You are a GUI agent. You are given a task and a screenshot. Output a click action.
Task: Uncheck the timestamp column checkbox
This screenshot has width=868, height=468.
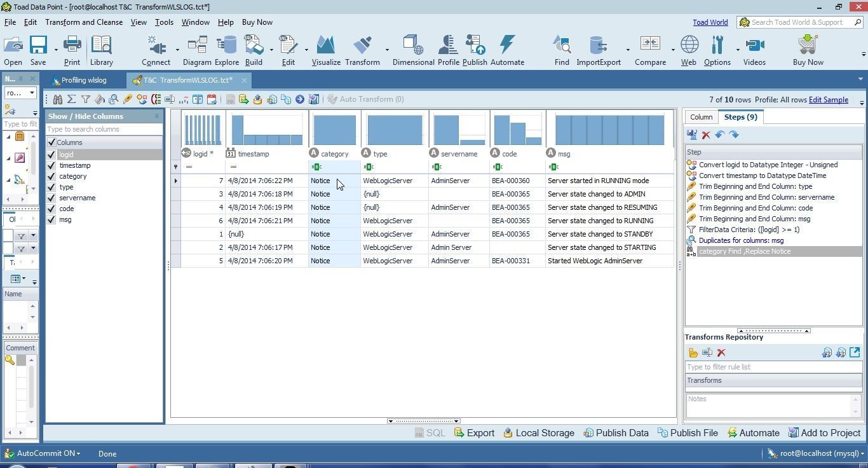point(51,165)
